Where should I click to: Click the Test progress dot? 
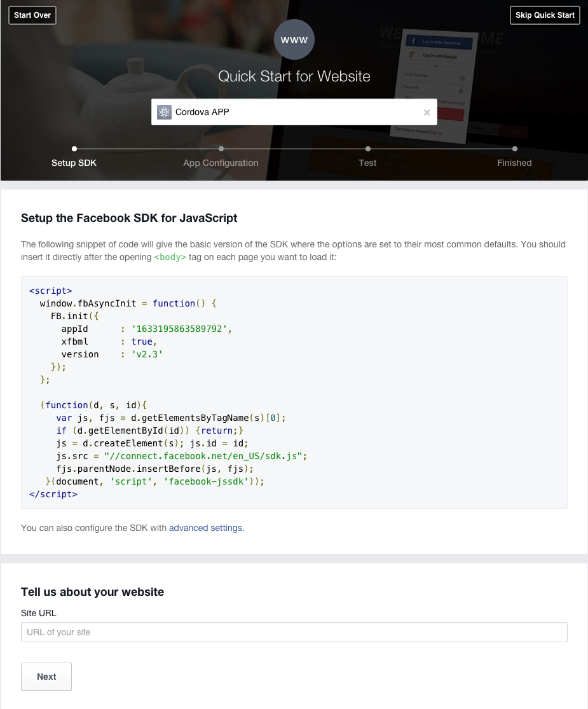pos(368,149)
